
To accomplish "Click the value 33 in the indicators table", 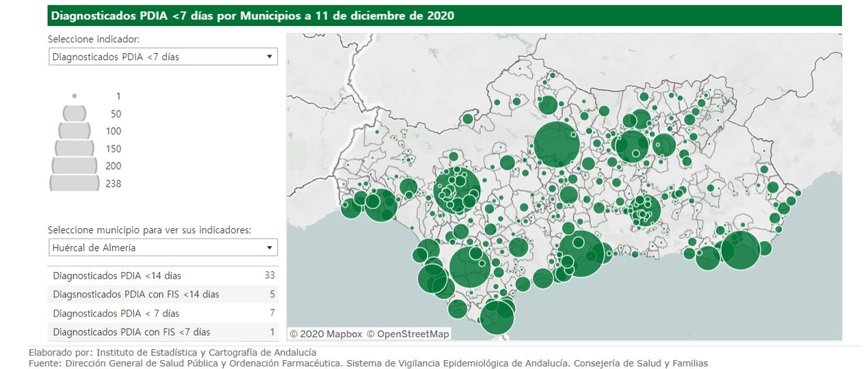I will pyautogui.click(x=269, y=275).
